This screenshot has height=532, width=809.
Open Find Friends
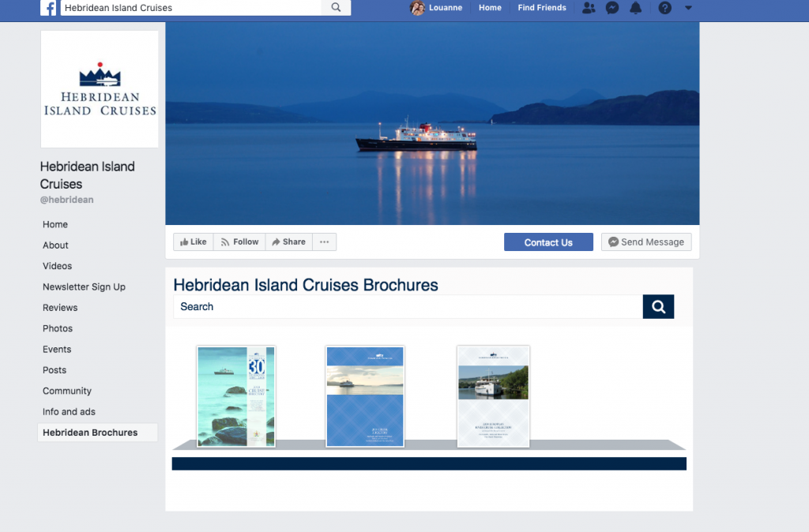542,8
